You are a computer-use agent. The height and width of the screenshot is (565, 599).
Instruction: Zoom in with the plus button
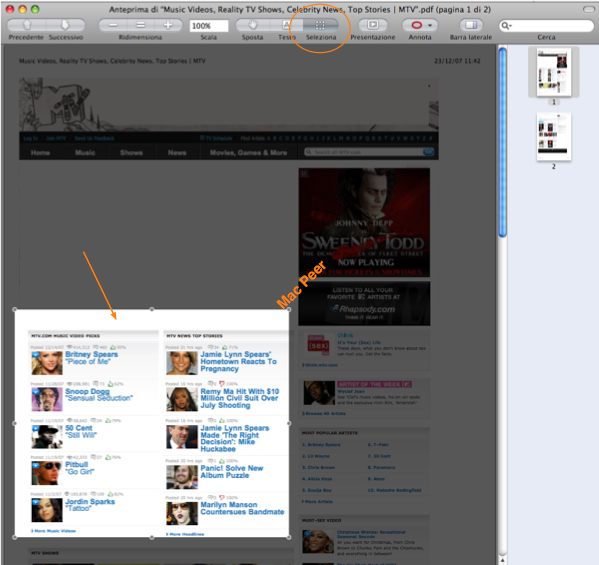168,25
